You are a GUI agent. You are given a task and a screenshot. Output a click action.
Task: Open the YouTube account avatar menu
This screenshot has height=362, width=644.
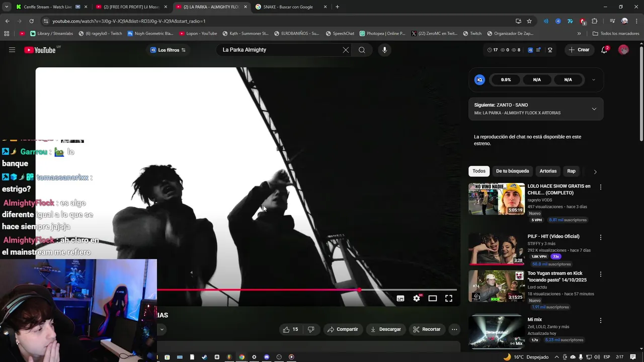coord(623,50)
